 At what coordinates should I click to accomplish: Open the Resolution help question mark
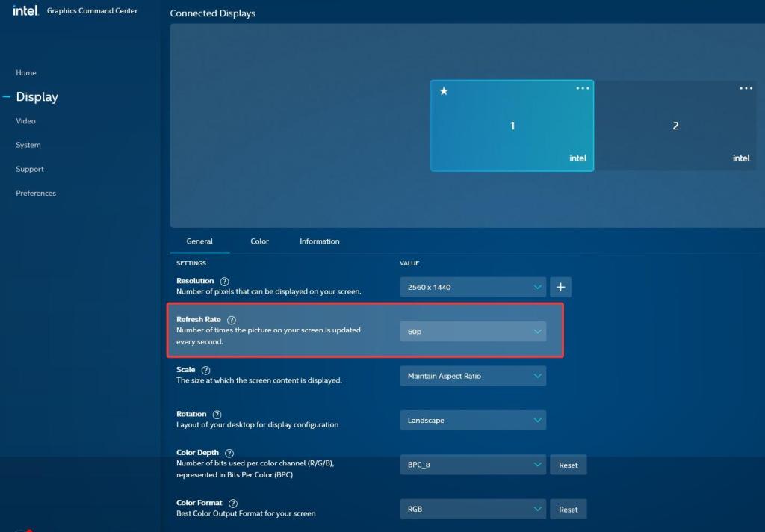[x=224, y=282]
